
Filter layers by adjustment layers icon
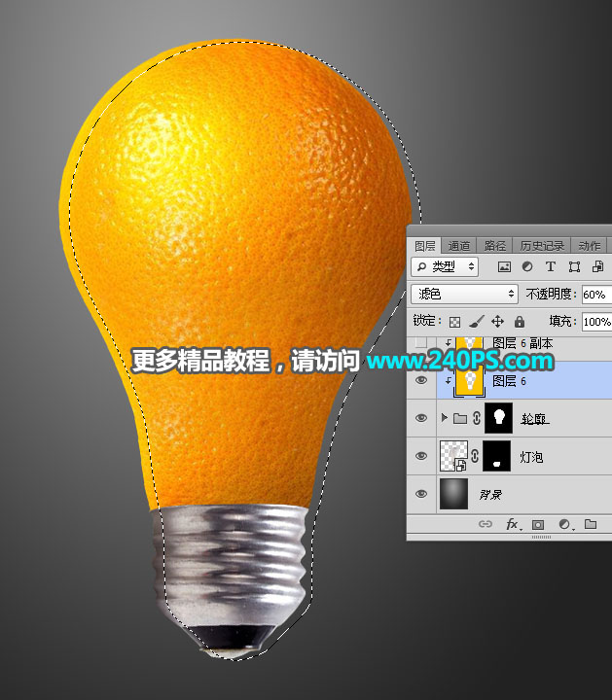point(527,267)
